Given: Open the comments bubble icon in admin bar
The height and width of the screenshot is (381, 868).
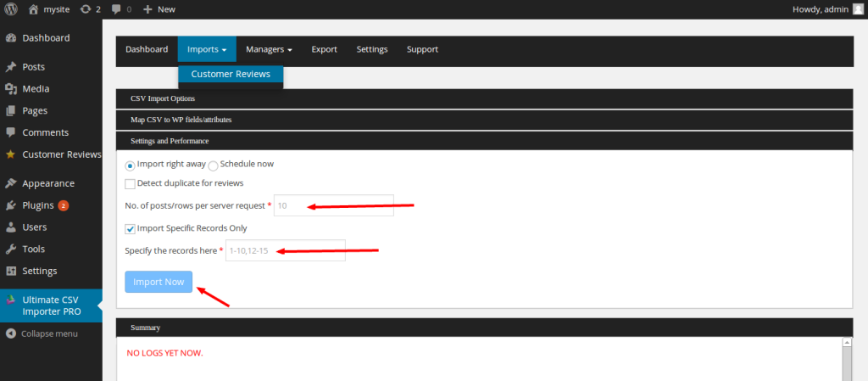Looking at the screenshot, I should pos(116,9).
